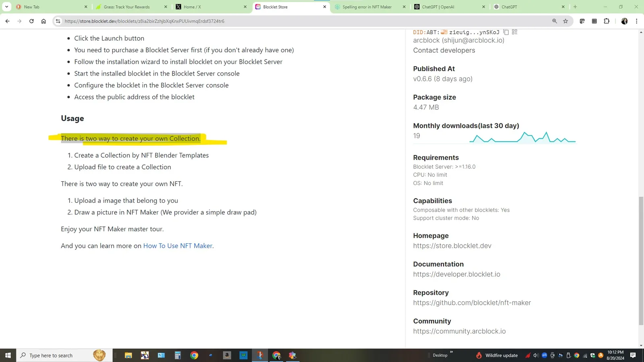Click the scrollbar down arrow

click(x=641, y=346)
